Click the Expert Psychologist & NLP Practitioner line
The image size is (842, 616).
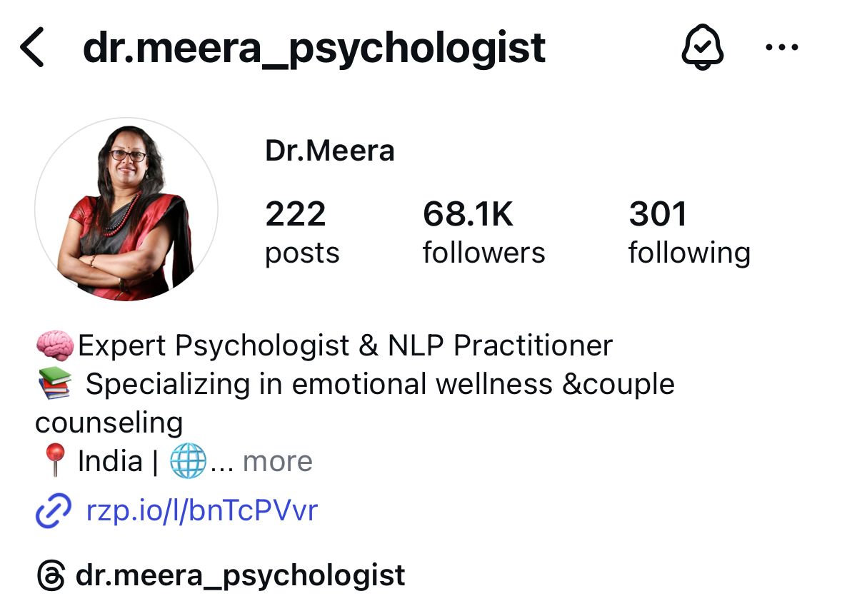coord(345,345)
